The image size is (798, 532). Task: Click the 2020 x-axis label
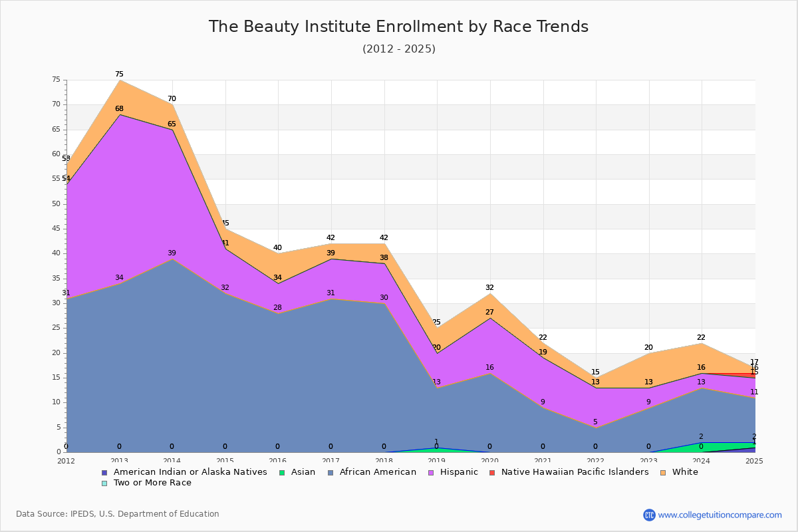click(489, 460)
